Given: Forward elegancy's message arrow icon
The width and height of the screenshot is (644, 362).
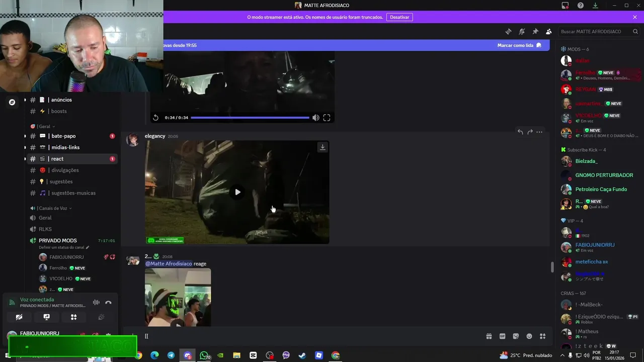Looking at the screenshot, I should tap(530, 132).
